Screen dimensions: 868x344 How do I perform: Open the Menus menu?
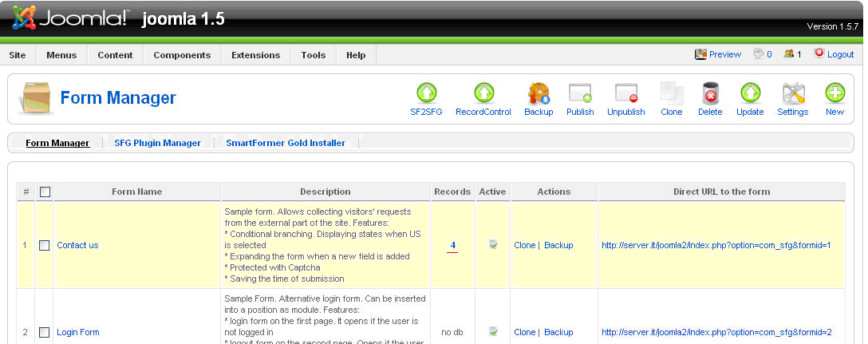[x=61, y=55]
